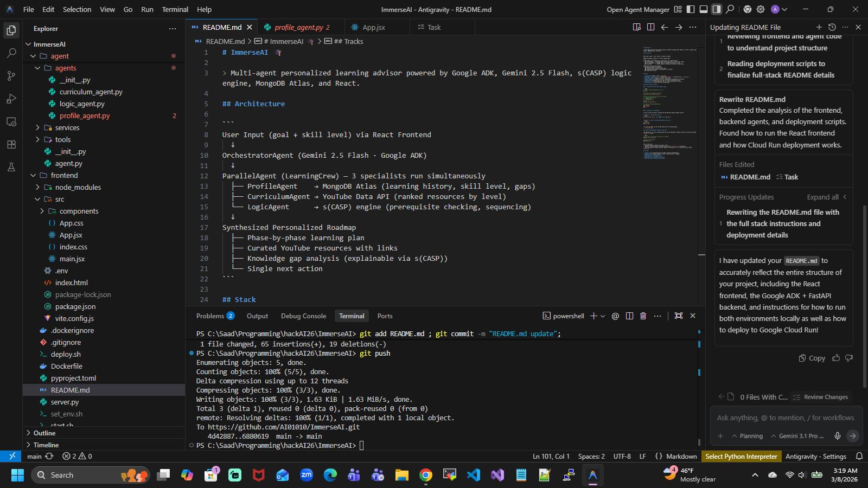This screenshot has width=868, height=488.
Task: Open the settings gear in title bar
Action: point(761,9)
